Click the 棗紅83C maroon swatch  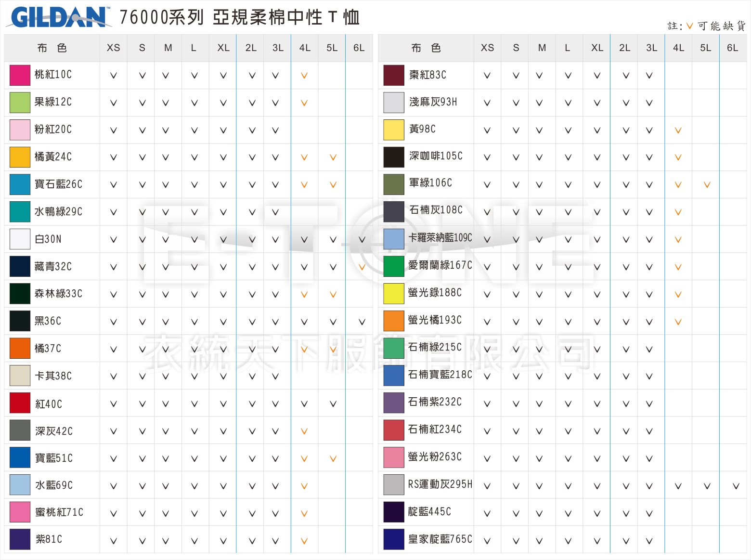click(x=394, y=75)
